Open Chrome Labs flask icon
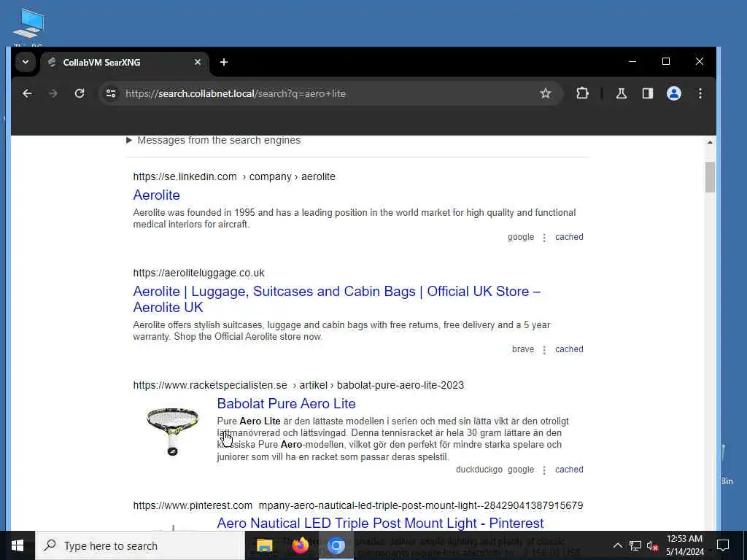 622,93
